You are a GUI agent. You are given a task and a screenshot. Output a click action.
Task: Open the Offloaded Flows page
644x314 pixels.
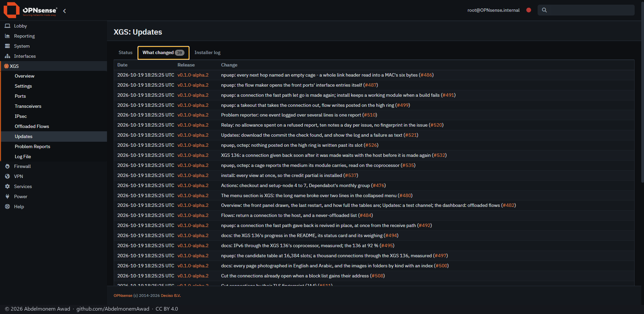pyautogui.click(x=54, y=126)
